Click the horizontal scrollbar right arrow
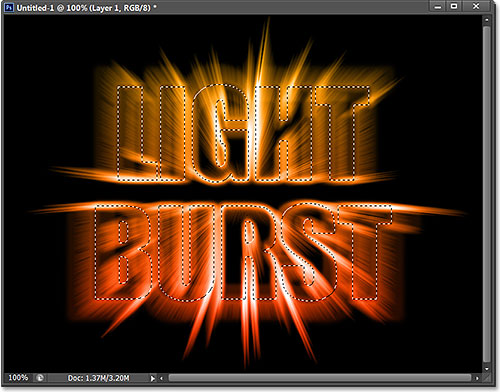 [x=477, y=378]
